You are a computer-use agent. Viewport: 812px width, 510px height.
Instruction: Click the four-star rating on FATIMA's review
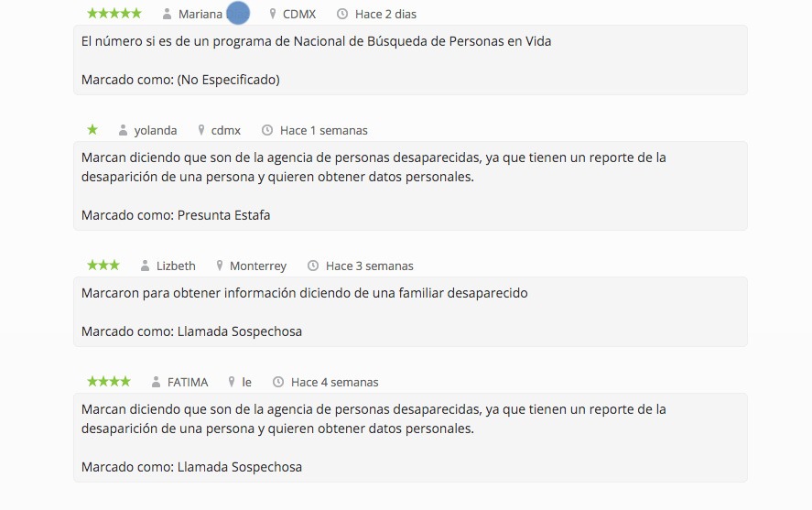click(x=108, y=382)
